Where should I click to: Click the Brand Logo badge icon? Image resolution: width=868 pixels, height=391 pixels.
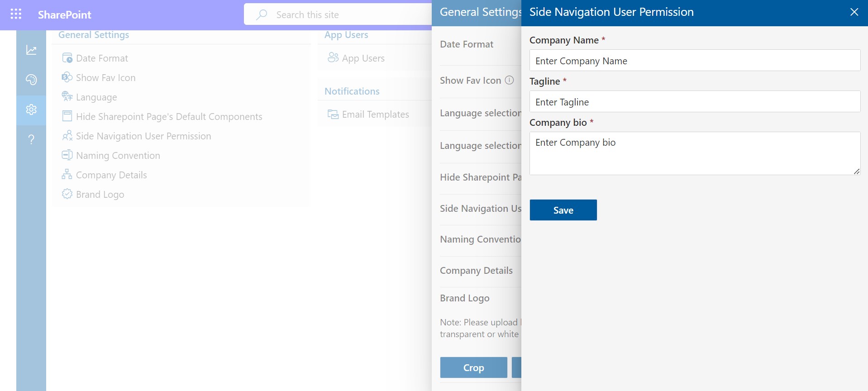(x=67, y=194)
